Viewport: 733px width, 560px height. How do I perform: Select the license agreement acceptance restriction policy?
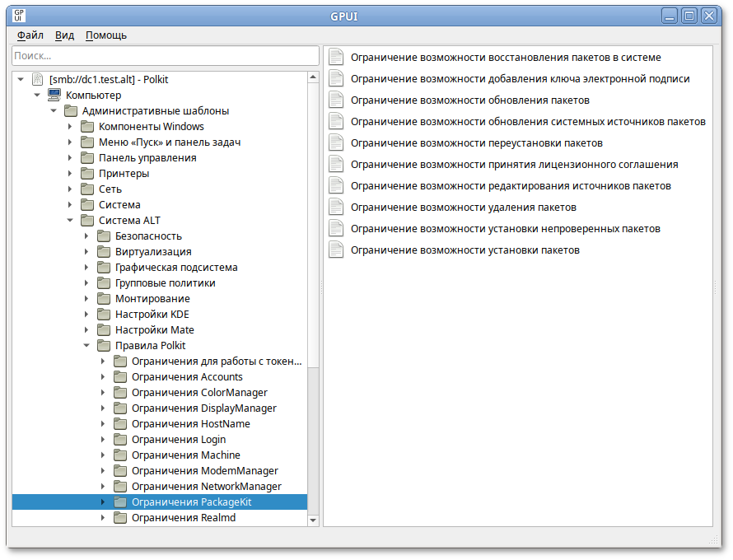[514, 164]
